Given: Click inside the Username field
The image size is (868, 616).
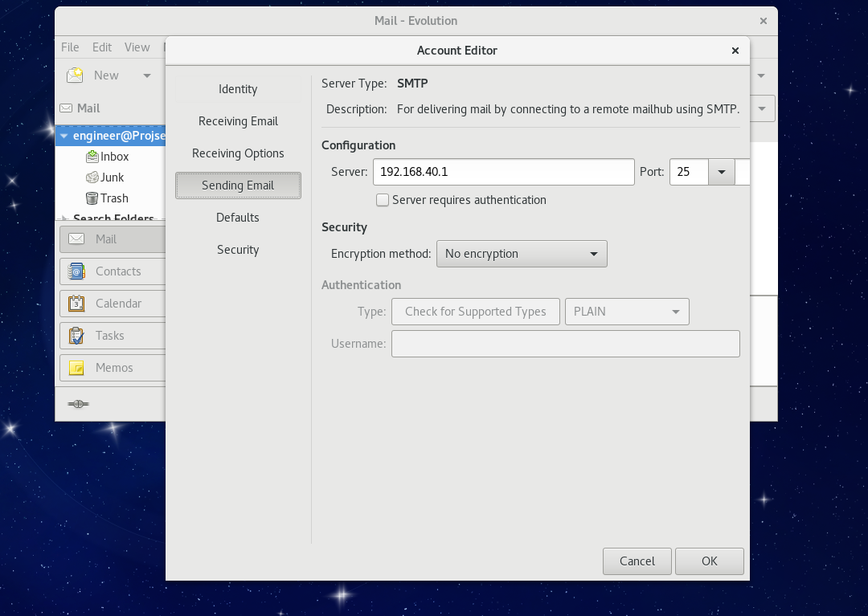Looking at the screenshot, I should [x=565, y=344].
